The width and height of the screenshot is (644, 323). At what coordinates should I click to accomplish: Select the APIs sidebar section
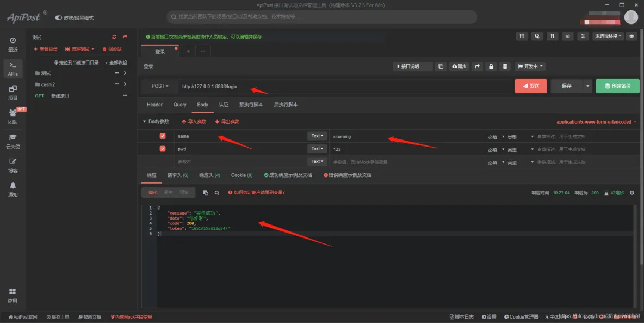coord(13,69)
